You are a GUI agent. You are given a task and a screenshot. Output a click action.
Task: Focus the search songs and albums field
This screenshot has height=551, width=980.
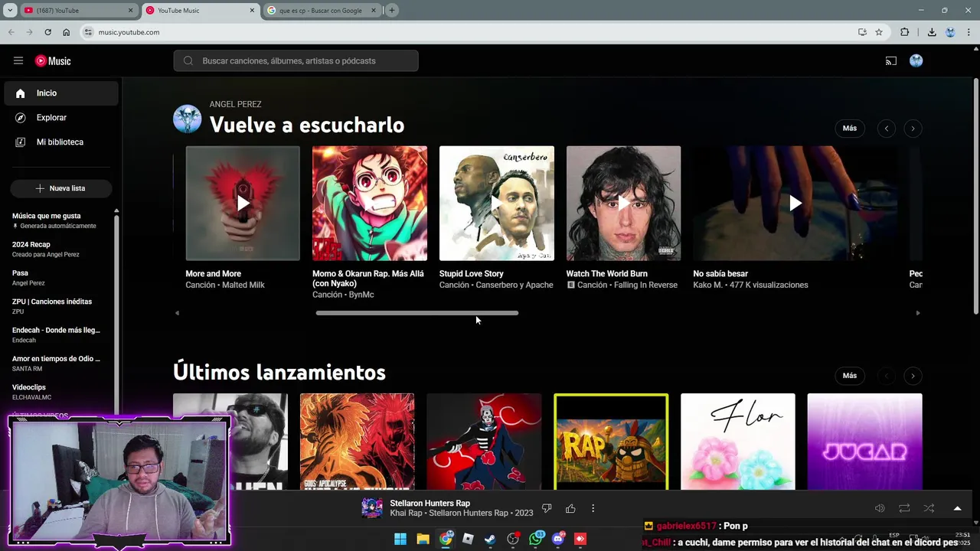pyautogui.click(x=296, y=61)
